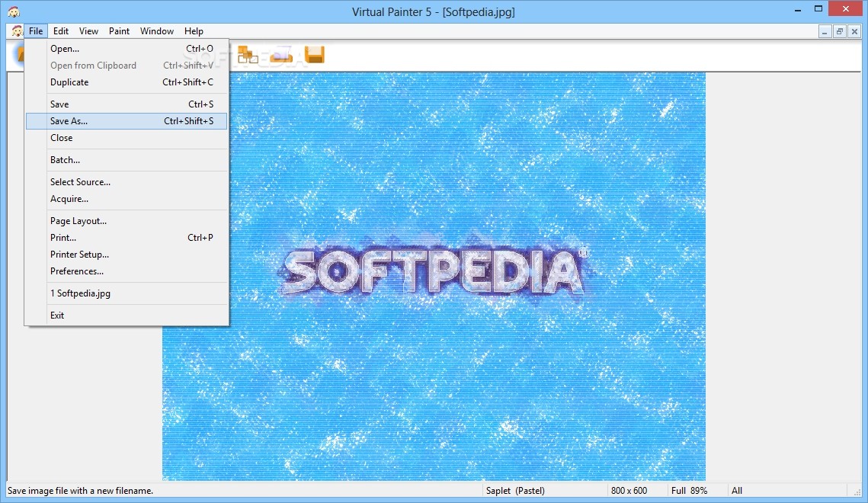
Task: Open the Edit menu
Action: 61,31
